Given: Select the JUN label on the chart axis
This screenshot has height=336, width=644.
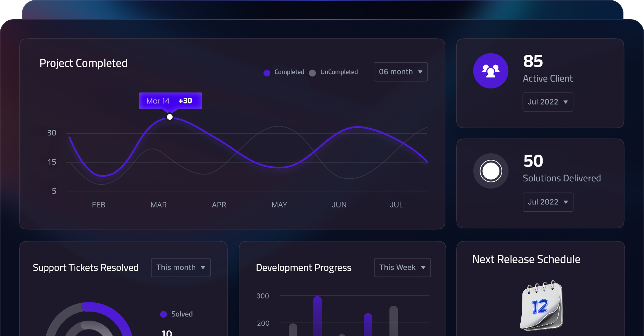Looking at the screenshot, I should [x=339, y=205].
